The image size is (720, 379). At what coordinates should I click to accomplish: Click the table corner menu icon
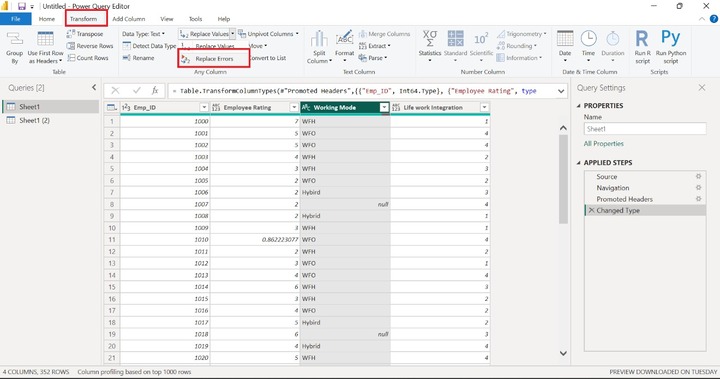pyautogui.click(x=112, y=107)
